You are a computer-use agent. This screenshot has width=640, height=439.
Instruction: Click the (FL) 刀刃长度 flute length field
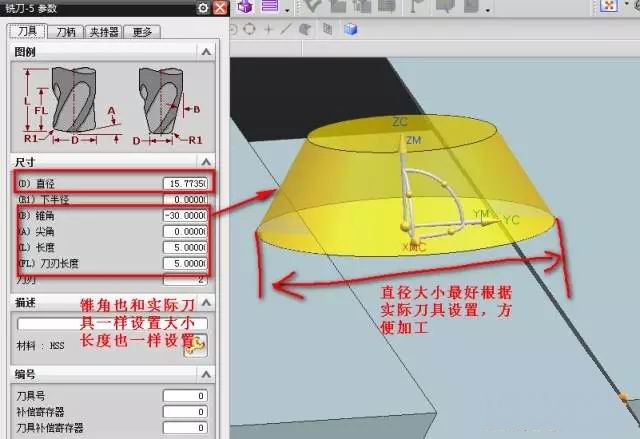click(185, 264)
